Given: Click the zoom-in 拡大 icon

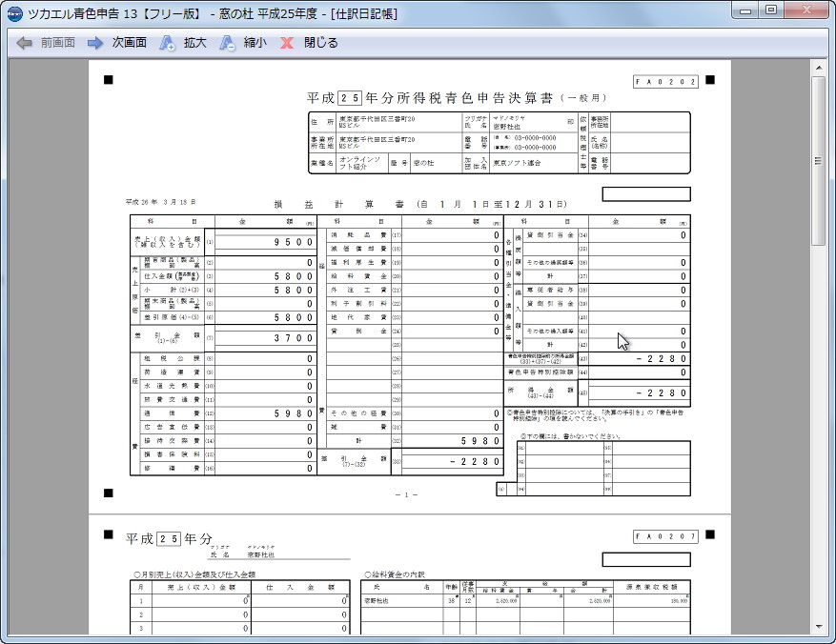Looking at the screenshot, I should [168, 43].
